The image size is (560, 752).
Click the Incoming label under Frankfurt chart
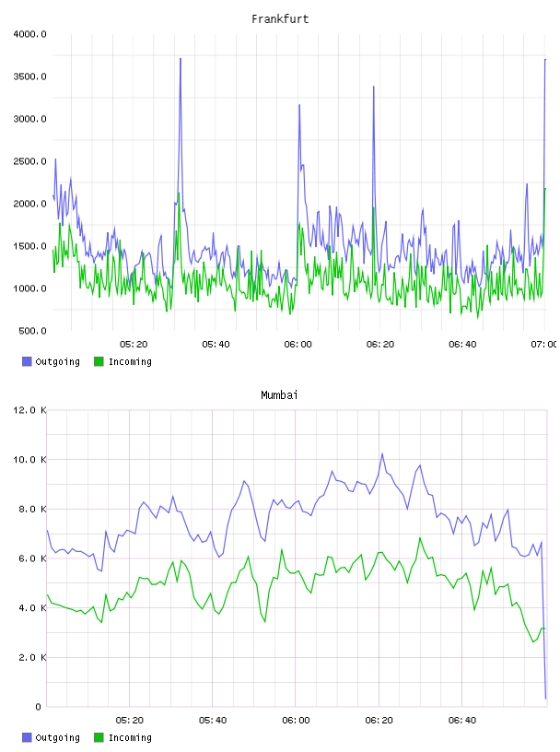[130, 362]
